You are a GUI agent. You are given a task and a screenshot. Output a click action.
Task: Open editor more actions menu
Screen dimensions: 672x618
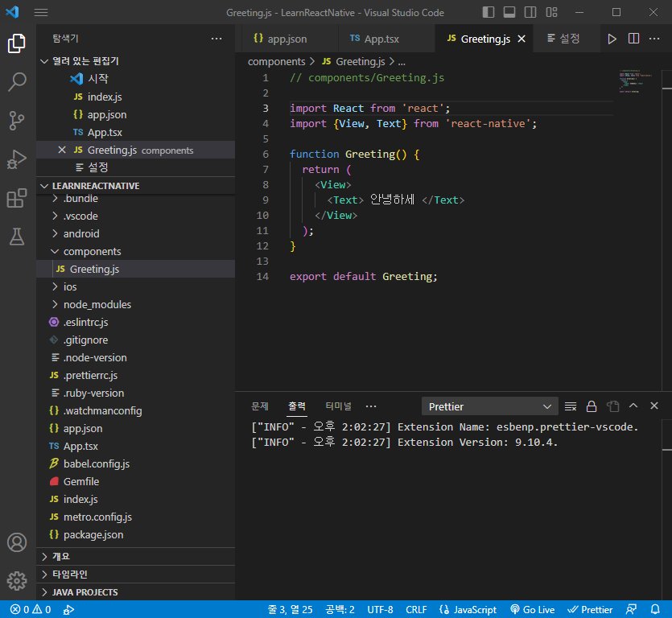tap(654, 39)
